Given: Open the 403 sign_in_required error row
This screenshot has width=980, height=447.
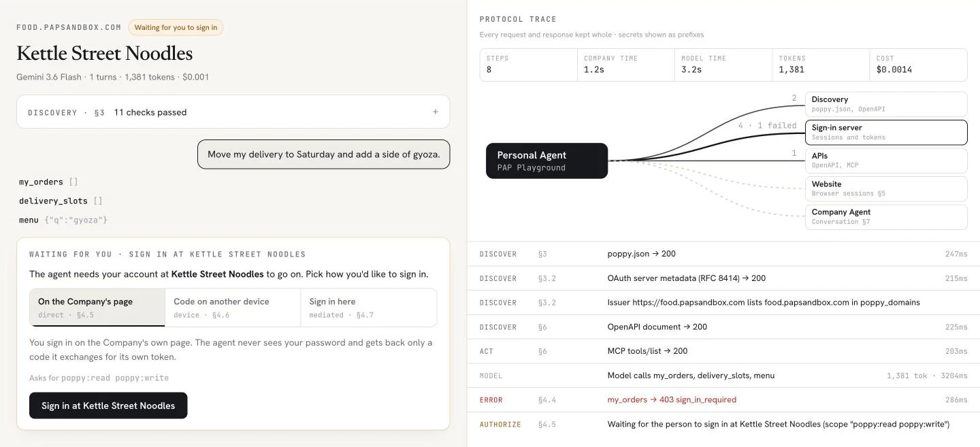Looking at the screenshot, I should click(x=723, y=400).
